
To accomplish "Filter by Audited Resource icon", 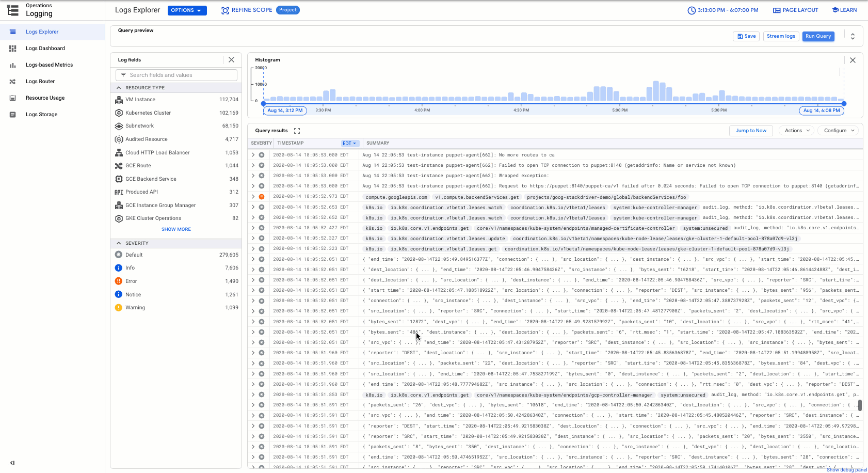I will point(119,139).
